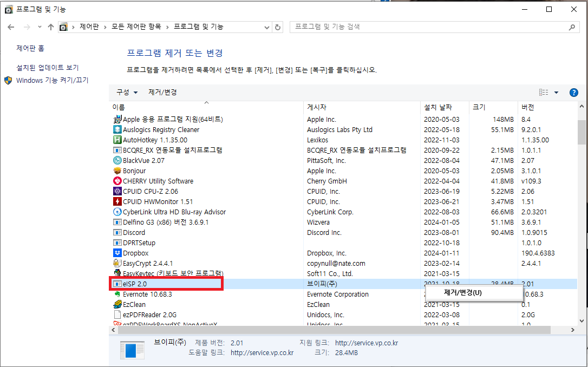Click the CyberLink Ultra HD Blu-ray Advisor icon

(x=117, y=212)
